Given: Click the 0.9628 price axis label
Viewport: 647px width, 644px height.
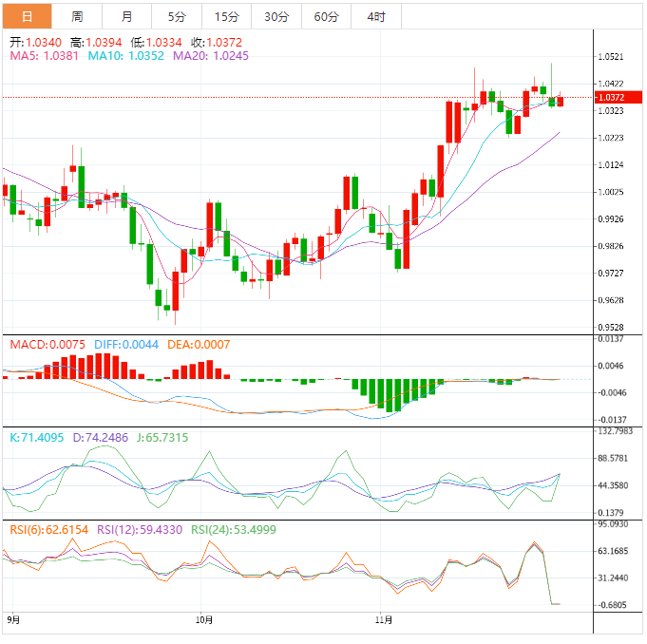Looking at the screenshot, I should click(611, 300).
